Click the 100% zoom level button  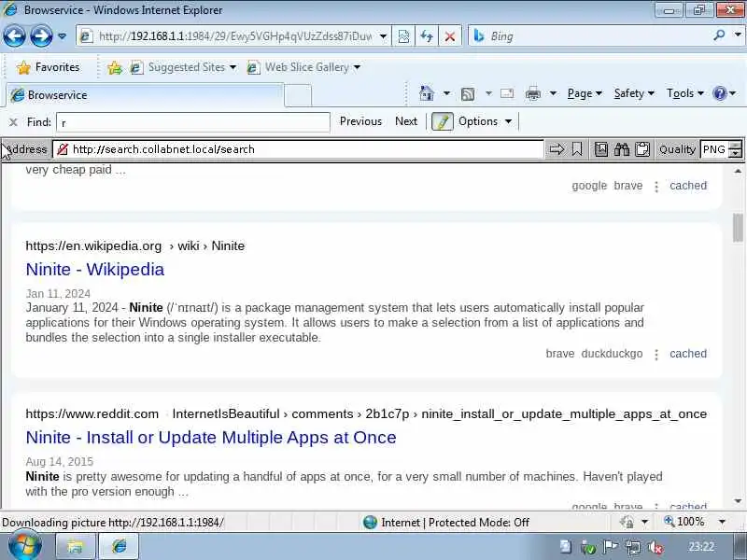pos(684,522)
